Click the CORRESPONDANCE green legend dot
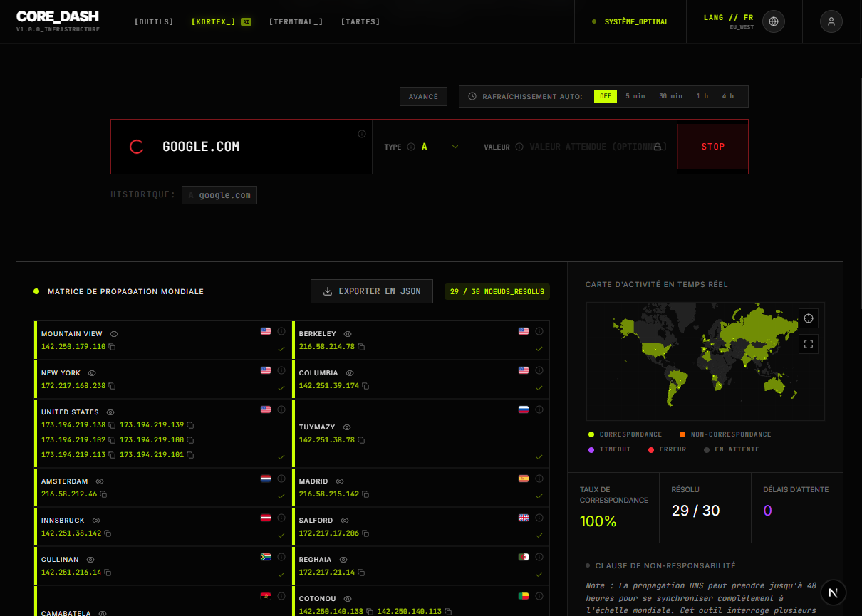Screen dimensions: 862x616 (591, 434)
